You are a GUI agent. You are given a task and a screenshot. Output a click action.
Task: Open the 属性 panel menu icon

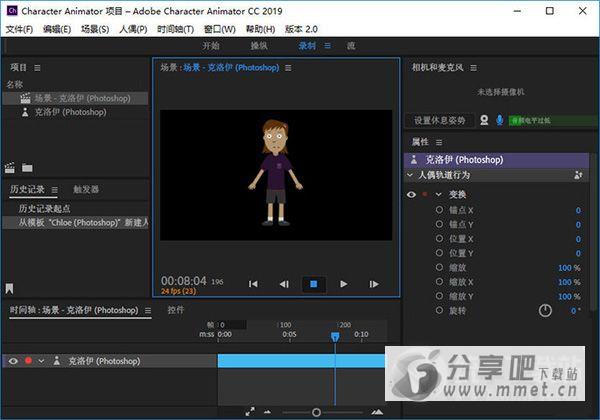point(439,142)
